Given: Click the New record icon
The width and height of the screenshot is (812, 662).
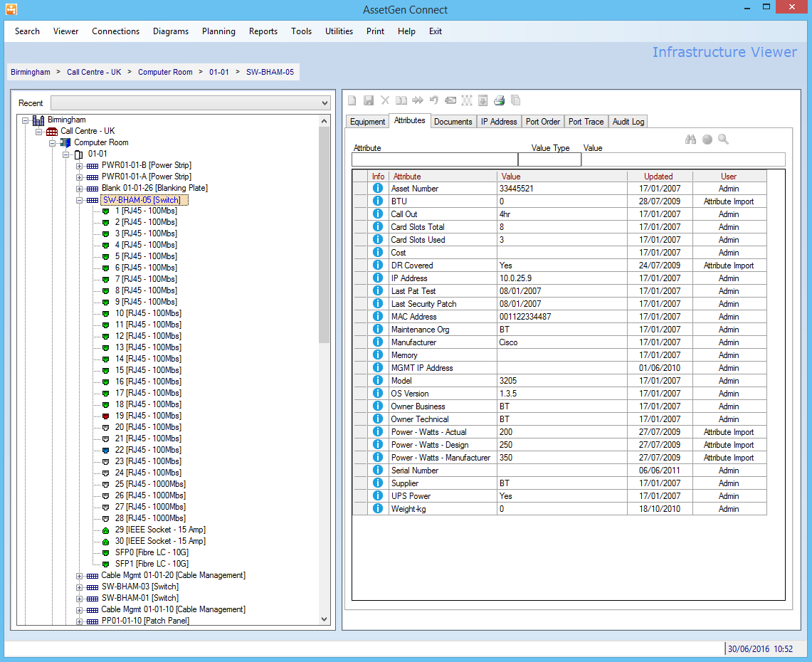Looking at the screenshot, I should [352, 100].
